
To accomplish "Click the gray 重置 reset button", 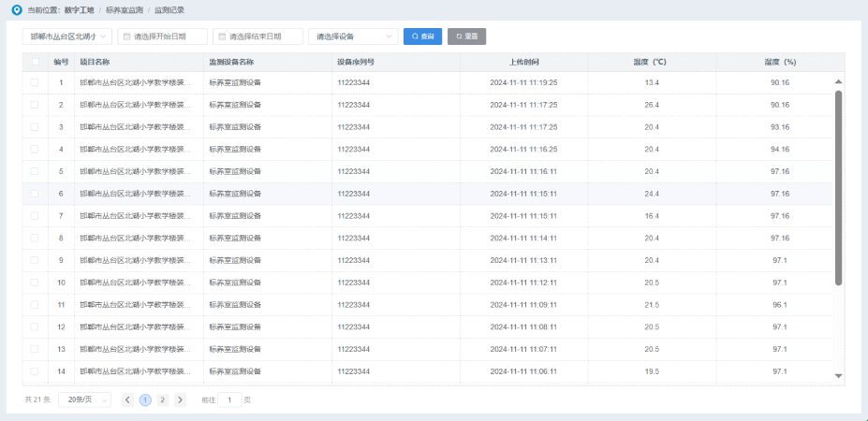I will click(x=466, y=36).
